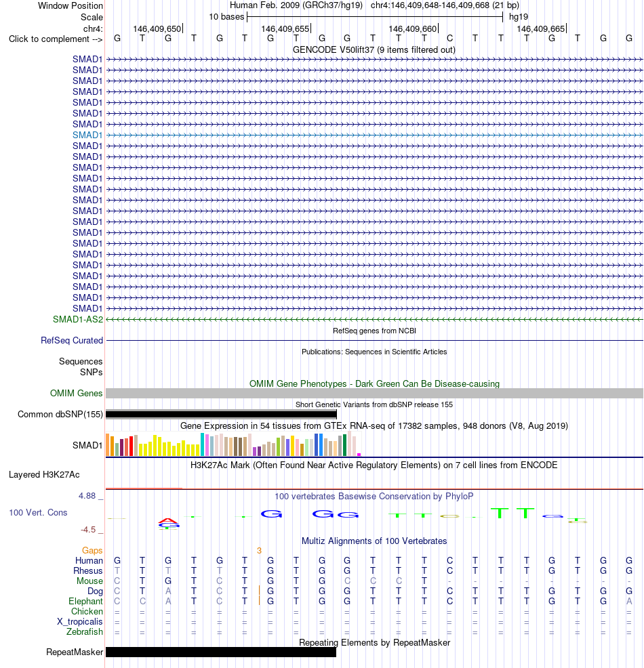644x668 pixels.
Task: Open 'RefSeq genes from NCBI' track title
Action: click(x=374, y=331)
